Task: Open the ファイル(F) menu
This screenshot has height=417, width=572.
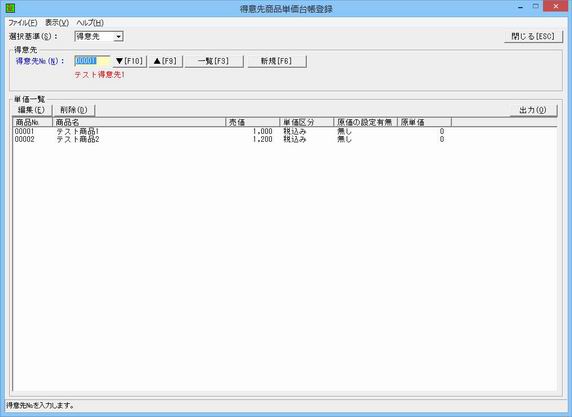Action: point(23,23)
